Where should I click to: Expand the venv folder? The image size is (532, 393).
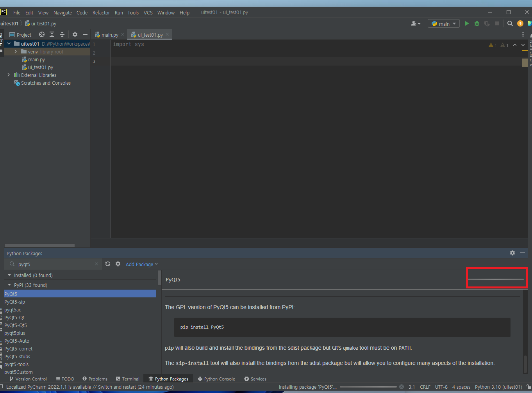(16, 52)
